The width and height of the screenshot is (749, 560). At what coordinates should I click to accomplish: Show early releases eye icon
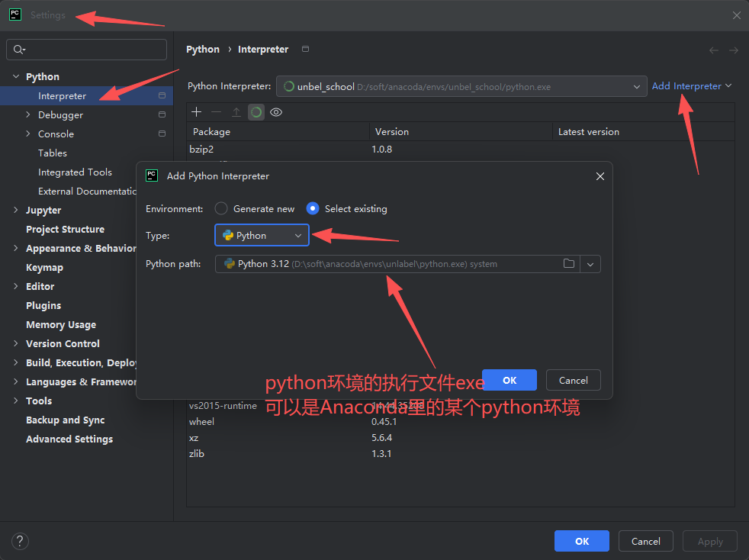pyautogui.click(x=276, y=112)
